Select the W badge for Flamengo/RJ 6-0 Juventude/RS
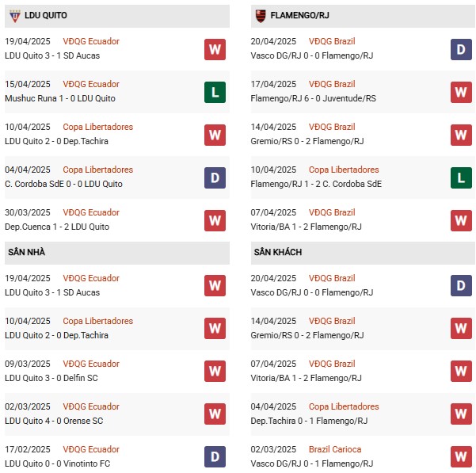Screen dimensions: 476x473 [x=461, y=92]
